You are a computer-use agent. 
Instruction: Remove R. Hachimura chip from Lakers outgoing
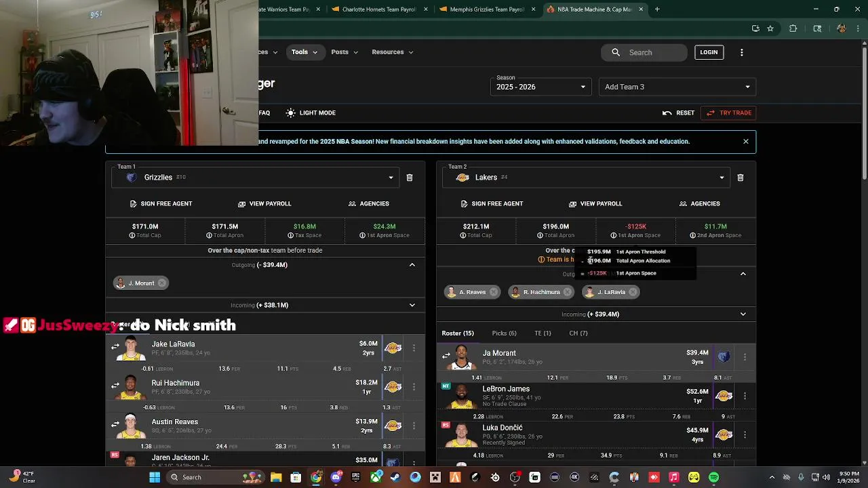tap(567, 292)
